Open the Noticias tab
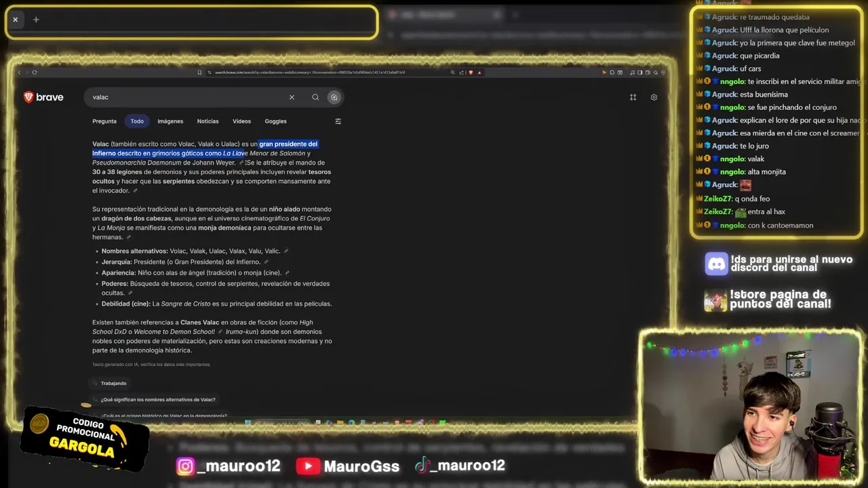 [208, 121]
